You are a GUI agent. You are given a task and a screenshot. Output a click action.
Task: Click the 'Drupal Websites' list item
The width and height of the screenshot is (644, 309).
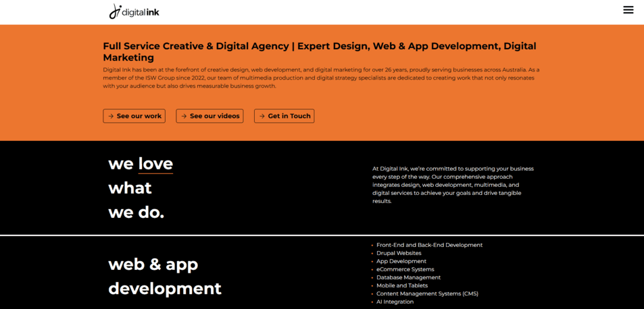(x=399, y=253)
